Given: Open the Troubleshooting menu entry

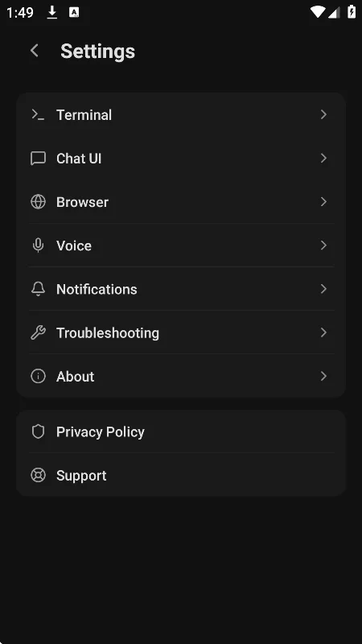Looking at the screenshot, I should (x=181, y=332).
